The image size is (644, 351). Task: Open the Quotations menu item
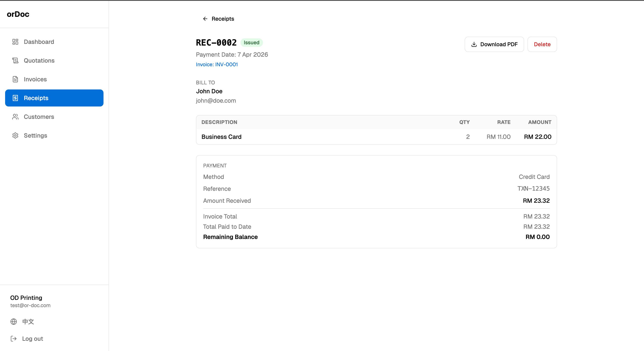click(54, 60)
